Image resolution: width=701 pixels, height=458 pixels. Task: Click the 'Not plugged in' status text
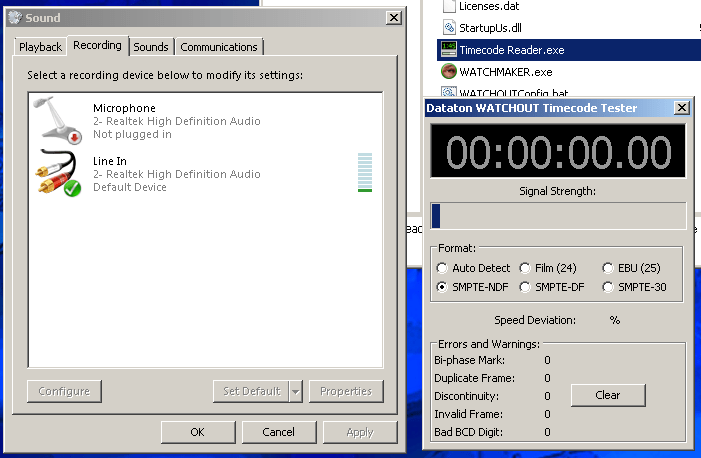click(132, 134)
